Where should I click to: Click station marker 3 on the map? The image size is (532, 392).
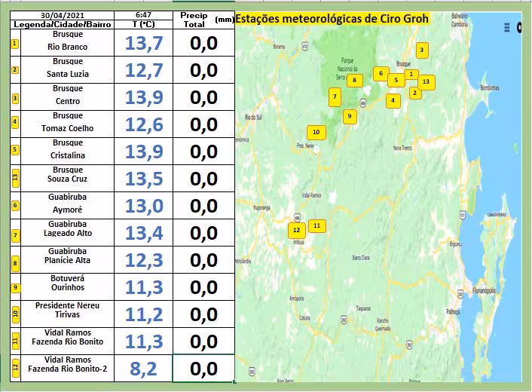coord(422,51)
